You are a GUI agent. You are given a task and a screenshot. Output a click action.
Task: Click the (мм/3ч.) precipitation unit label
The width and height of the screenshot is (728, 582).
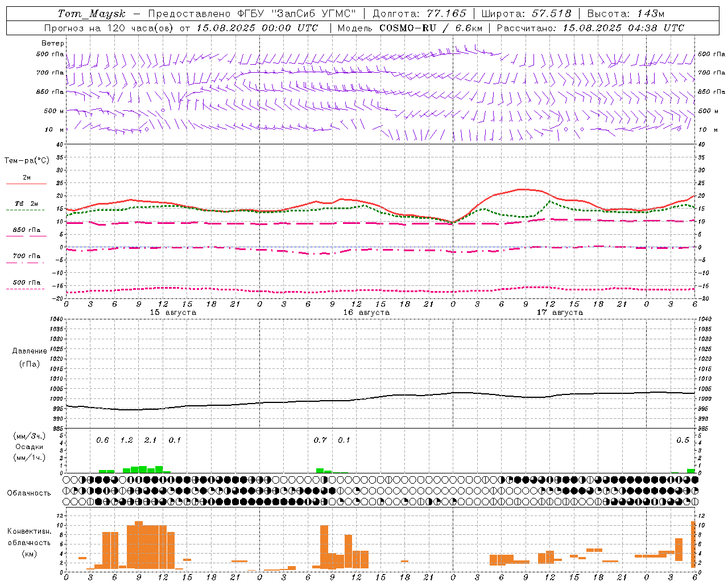click(x=29, y=436)
